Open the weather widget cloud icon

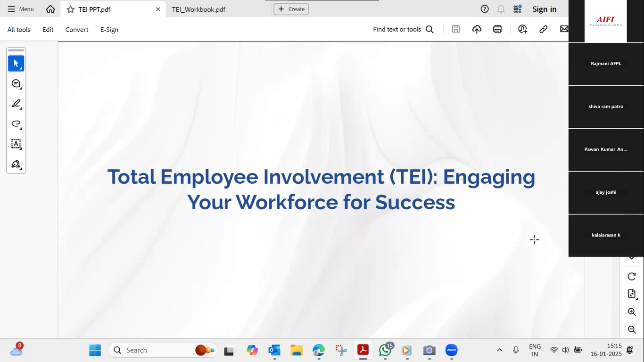pyautogui.click(x=17, y=350)
